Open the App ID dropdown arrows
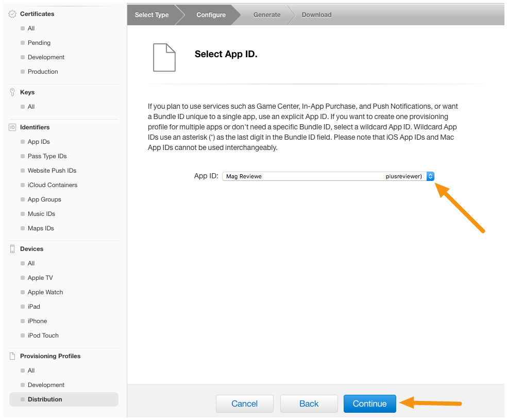507x420 pixels. (430, 176)
